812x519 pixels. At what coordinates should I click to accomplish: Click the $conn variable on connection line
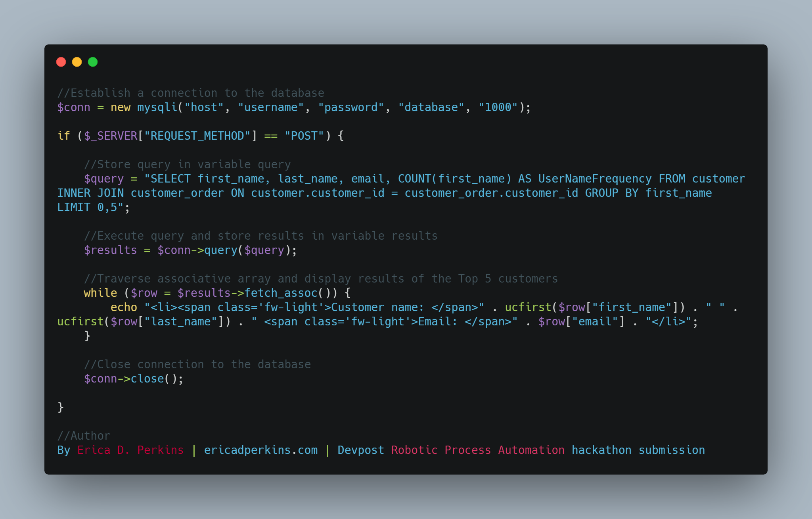[x=74, y=108]
